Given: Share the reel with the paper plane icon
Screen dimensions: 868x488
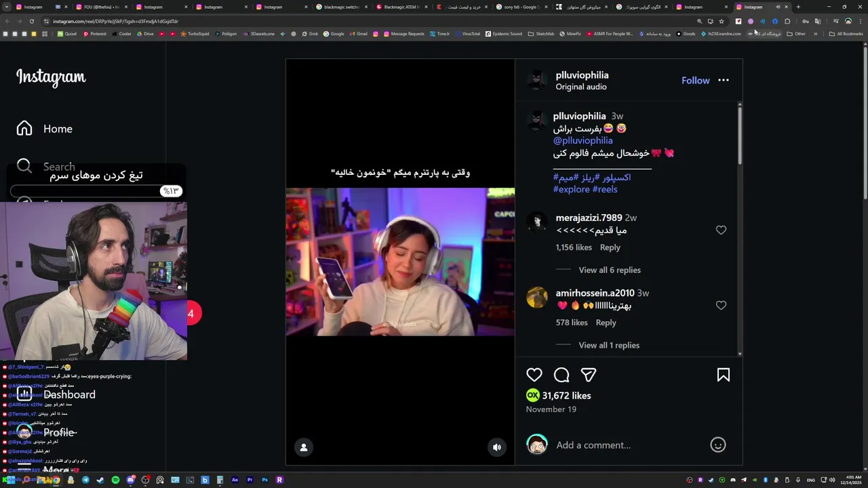Looking at the screenshot, I should [589, 375].
